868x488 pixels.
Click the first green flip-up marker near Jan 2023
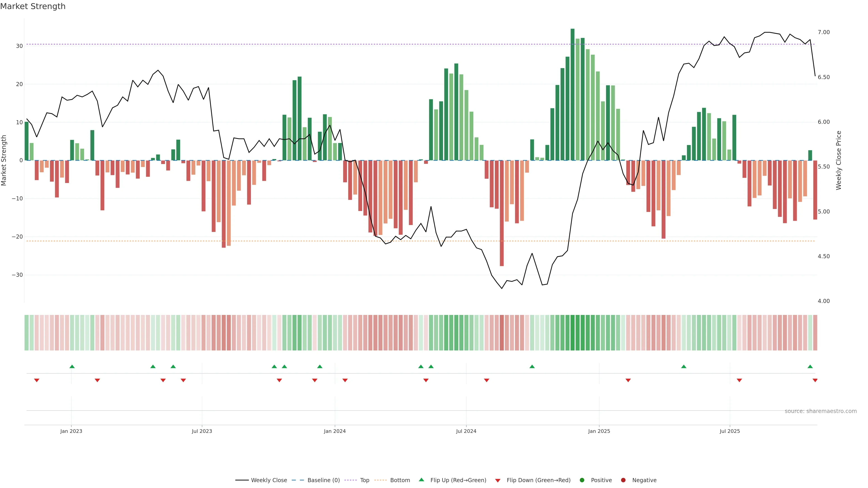click(72, 366)
